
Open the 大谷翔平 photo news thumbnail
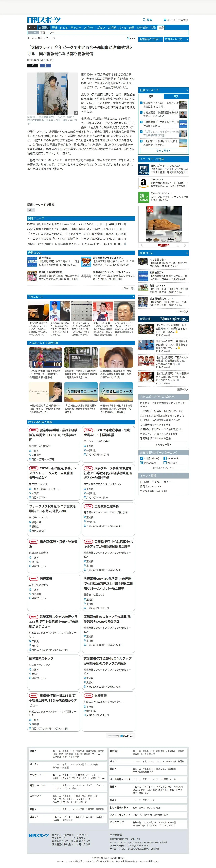[60, 311]
